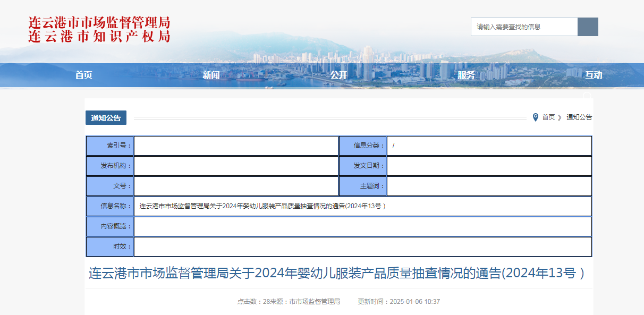Click the large article headline title
The image size is (644, 315).
(x=336, y=274)
